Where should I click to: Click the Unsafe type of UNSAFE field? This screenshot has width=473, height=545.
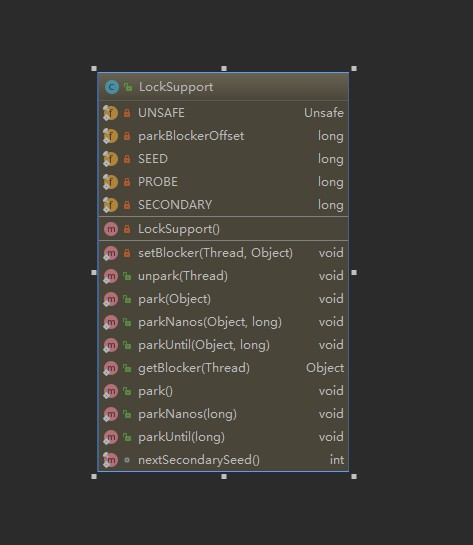324,113
